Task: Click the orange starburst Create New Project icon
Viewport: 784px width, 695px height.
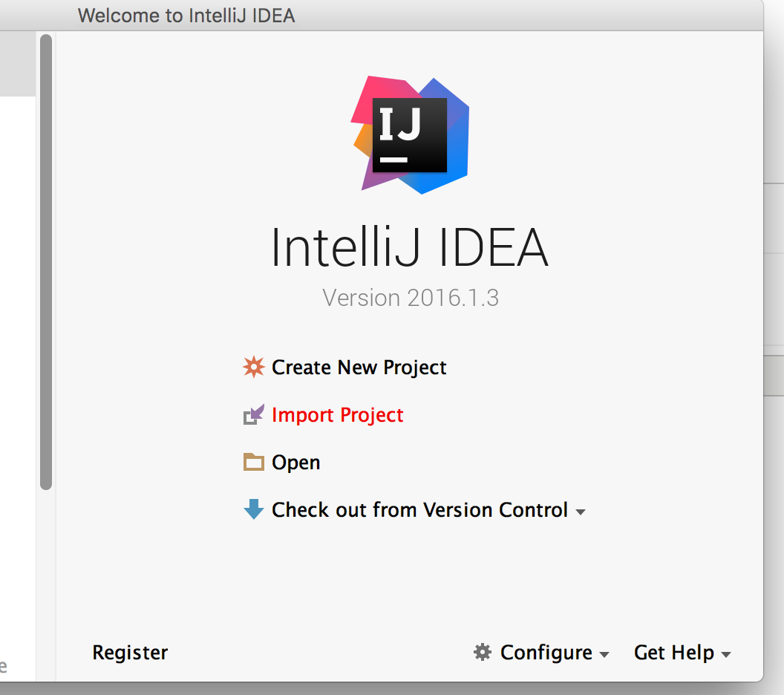Action: [x=253, y=367]
